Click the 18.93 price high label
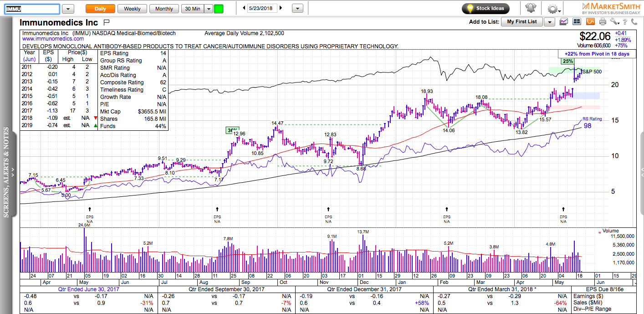The width and height of the screenshot is (644, 314). (x=427, y=91)
